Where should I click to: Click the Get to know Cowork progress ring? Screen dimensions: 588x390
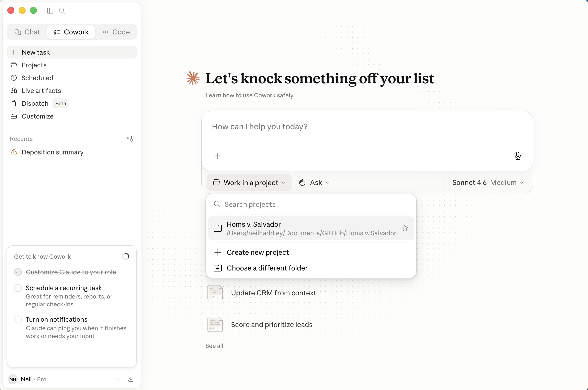pos(126,256)
